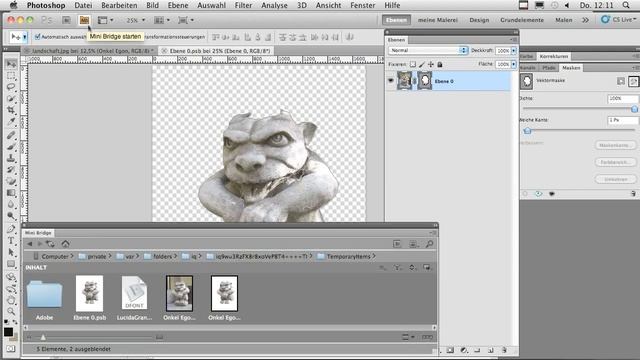Click the Bridge launch icon beside Ps logo
Screen dimensions: 640x360
click(x=66, y=20)
